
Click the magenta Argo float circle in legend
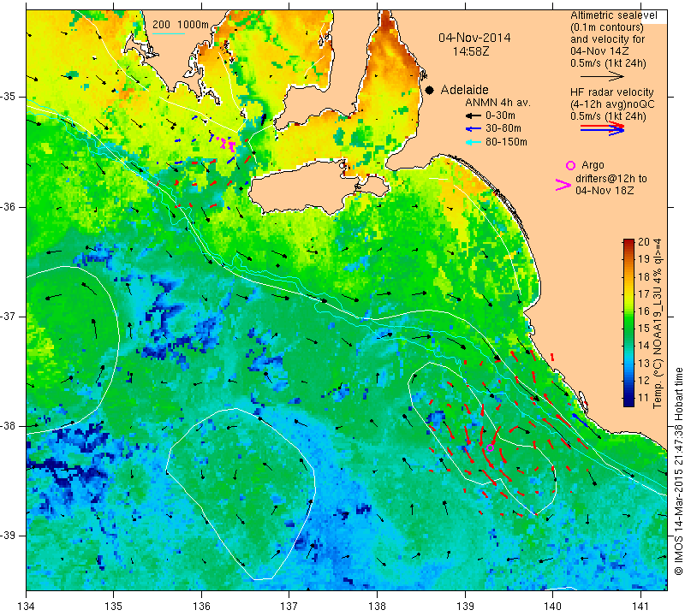point(570,165)
